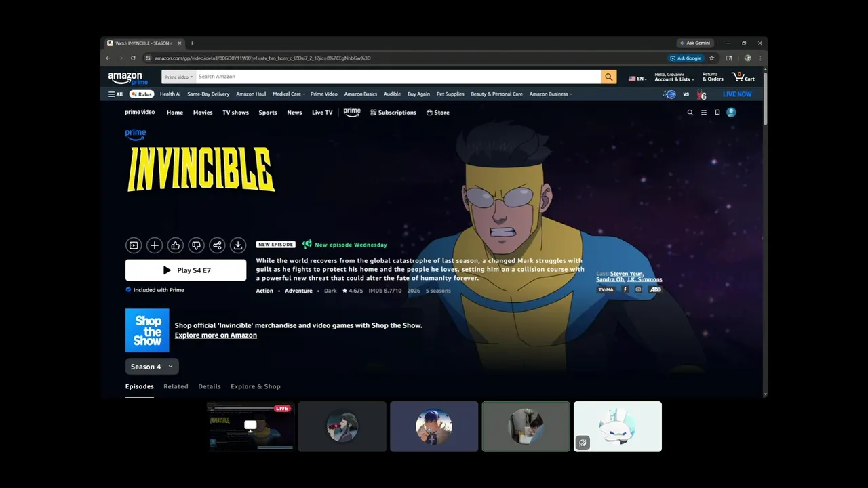Click the browser extensions icon

coord(729,58)
